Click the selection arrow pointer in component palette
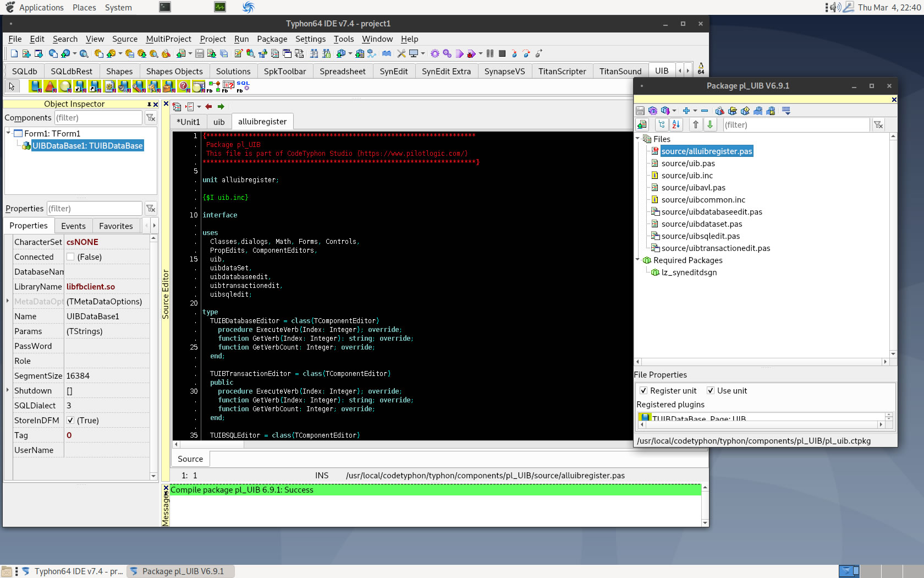 (x=12, y=86)
